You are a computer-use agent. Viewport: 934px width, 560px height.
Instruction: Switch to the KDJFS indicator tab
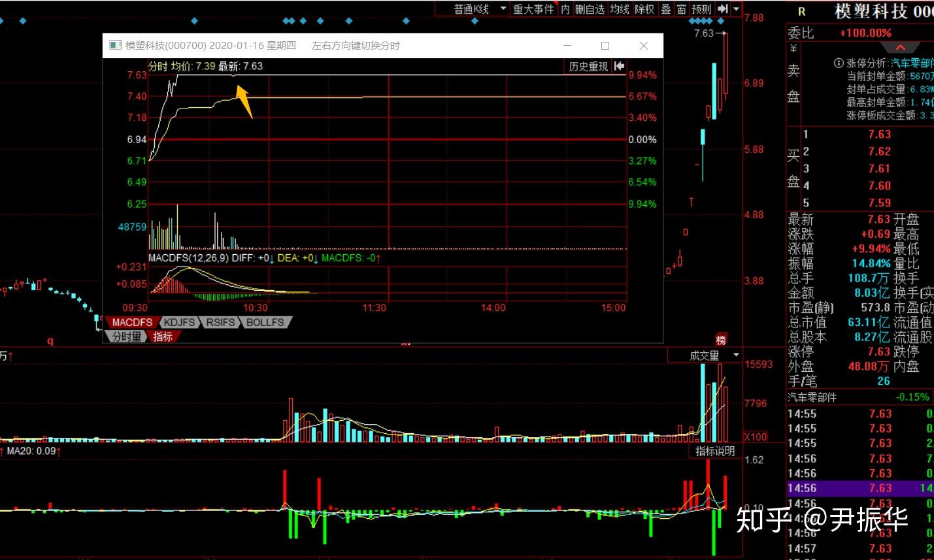coord(180,322)
